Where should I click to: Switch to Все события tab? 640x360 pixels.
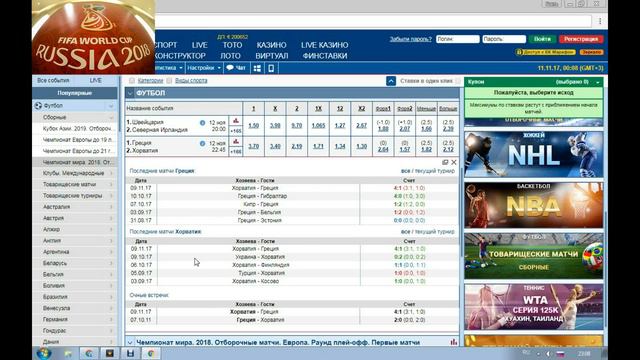pos(53,80)
